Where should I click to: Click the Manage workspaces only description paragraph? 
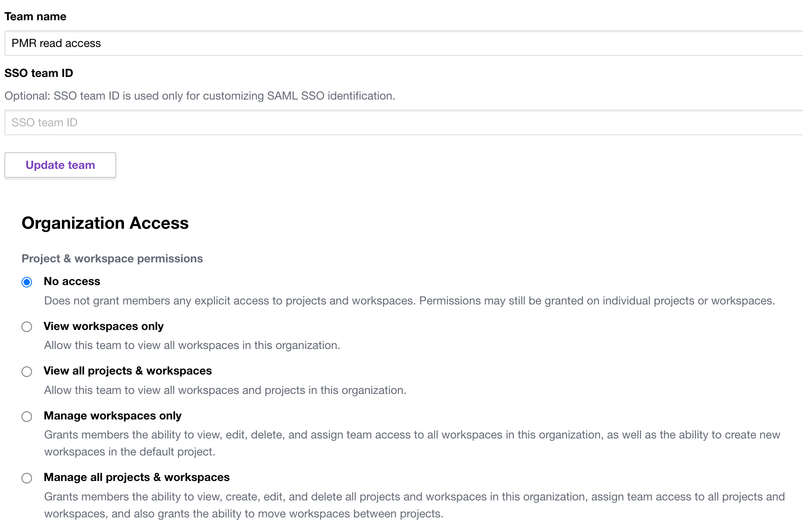[x=411, y=443]
